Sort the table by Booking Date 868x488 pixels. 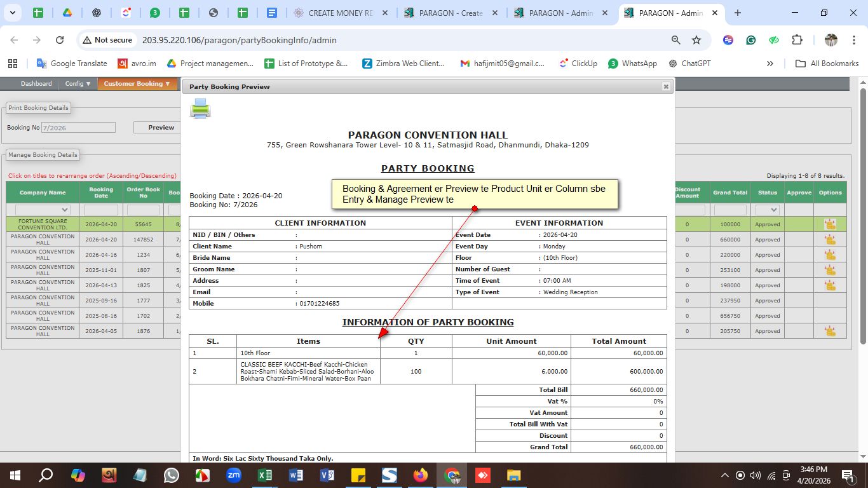[x=101, y=193]
